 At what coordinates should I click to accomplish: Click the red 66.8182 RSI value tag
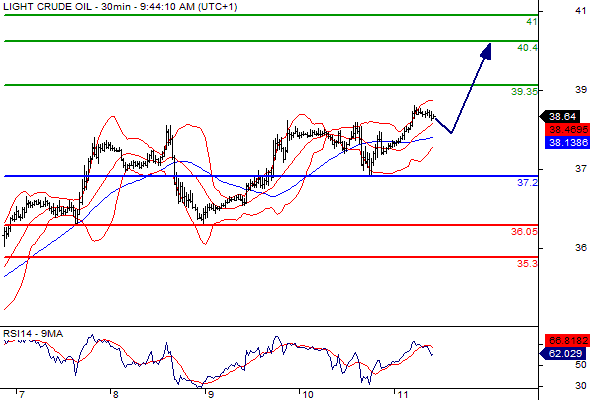[567, 341]
